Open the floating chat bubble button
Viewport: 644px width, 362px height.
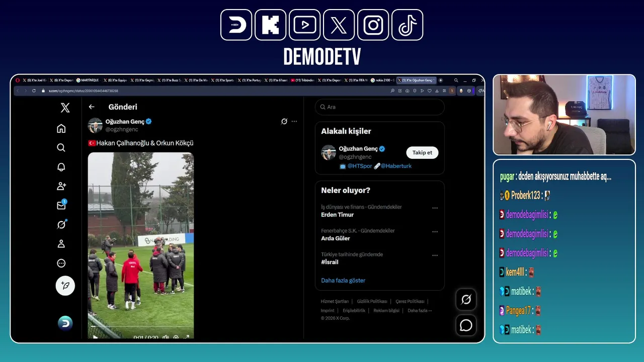point(466,325)
